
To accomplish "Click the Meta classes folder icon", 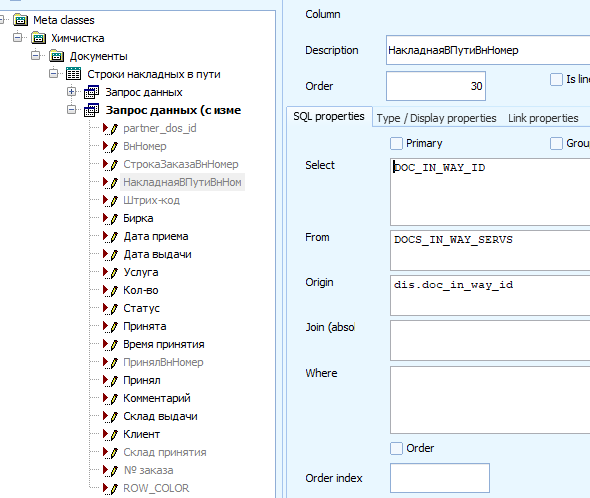I will coord(20,20).
